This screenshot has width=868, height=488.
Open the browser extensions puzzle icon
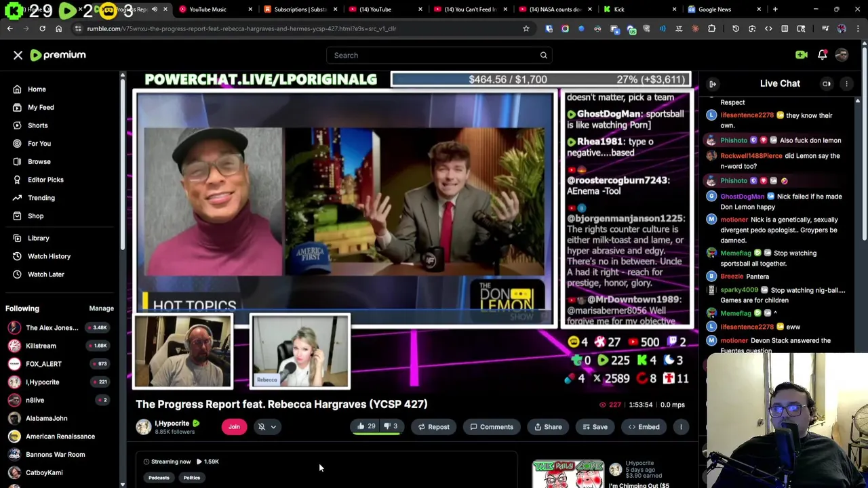pos(711,28)
